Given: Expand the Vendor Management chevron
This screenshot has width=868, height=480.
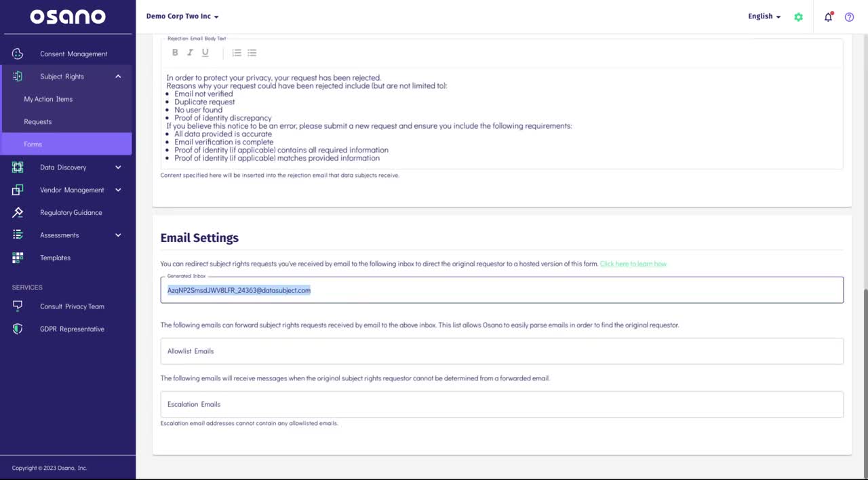Looking at the screenshot, I should click(118, 190).
